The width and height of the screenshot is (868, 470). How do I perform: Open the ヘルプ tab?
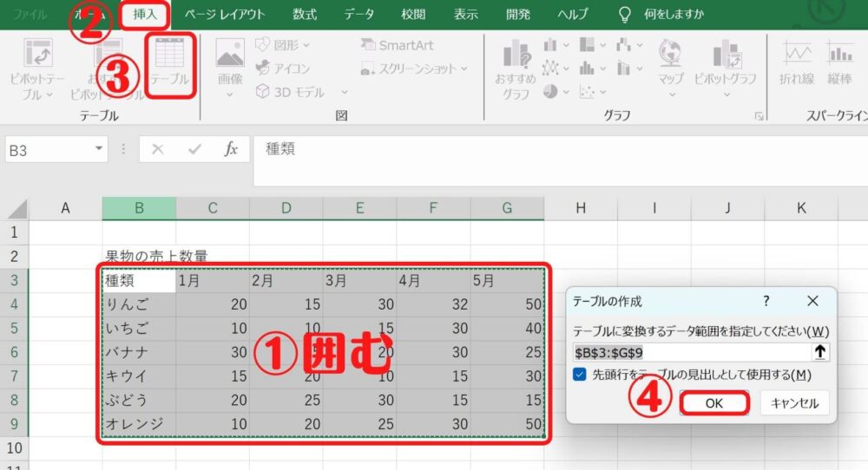click(x=572, y=15)
